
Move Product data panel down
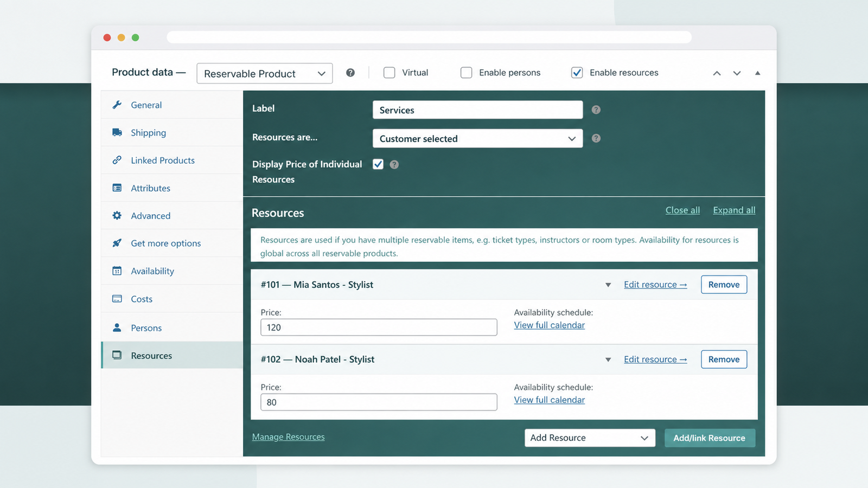[737, 73]
